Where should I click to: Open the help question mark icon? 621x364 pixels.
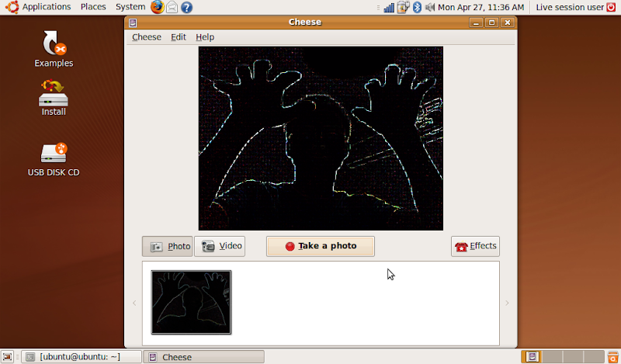tap(186, 7)
